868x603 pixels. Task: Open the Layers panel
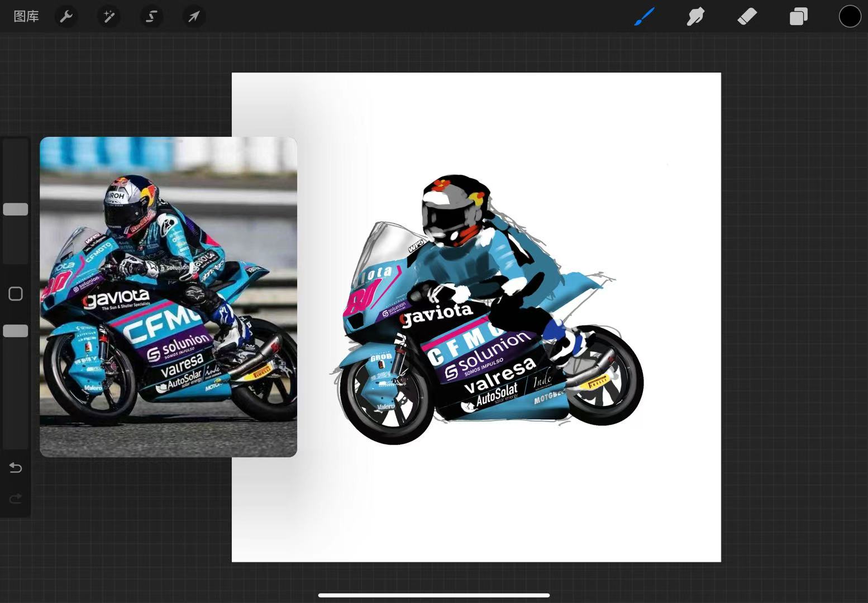click(x=798, y=17)
